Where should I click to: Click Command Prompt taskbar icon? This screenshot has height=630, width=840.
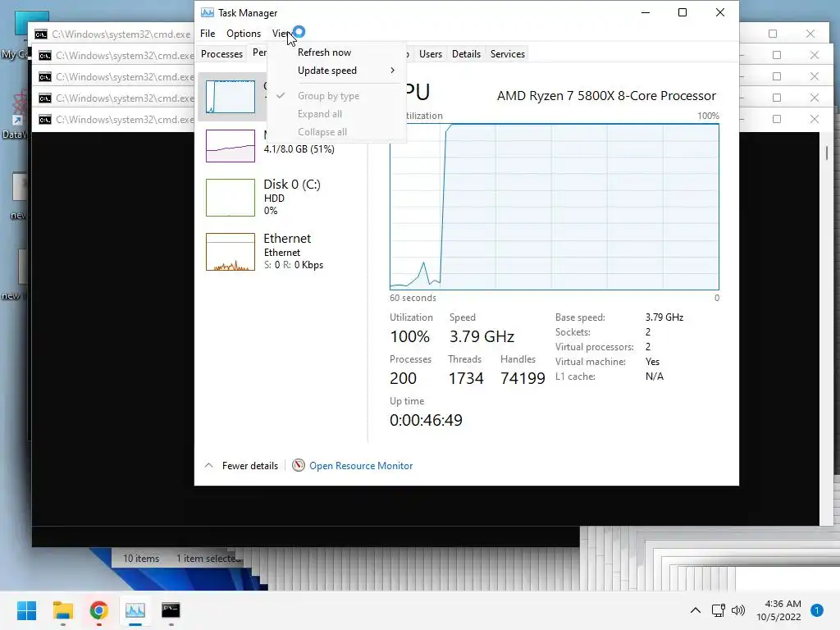point(171,610)
